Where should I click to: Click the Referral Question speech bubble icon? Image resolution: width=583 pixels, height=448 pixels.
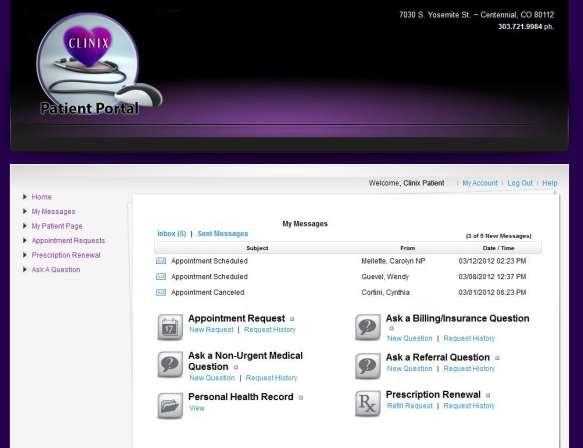pos(367,366)
